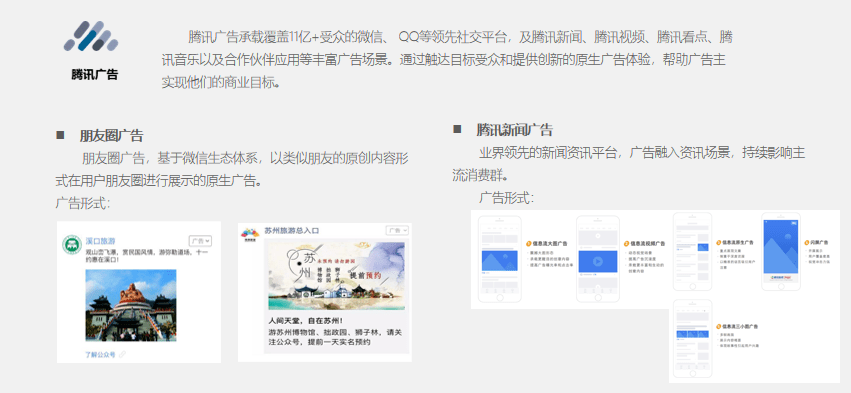Click the 信息流三小图广告 title text
The image size is (851, 393).
[740, 326]
